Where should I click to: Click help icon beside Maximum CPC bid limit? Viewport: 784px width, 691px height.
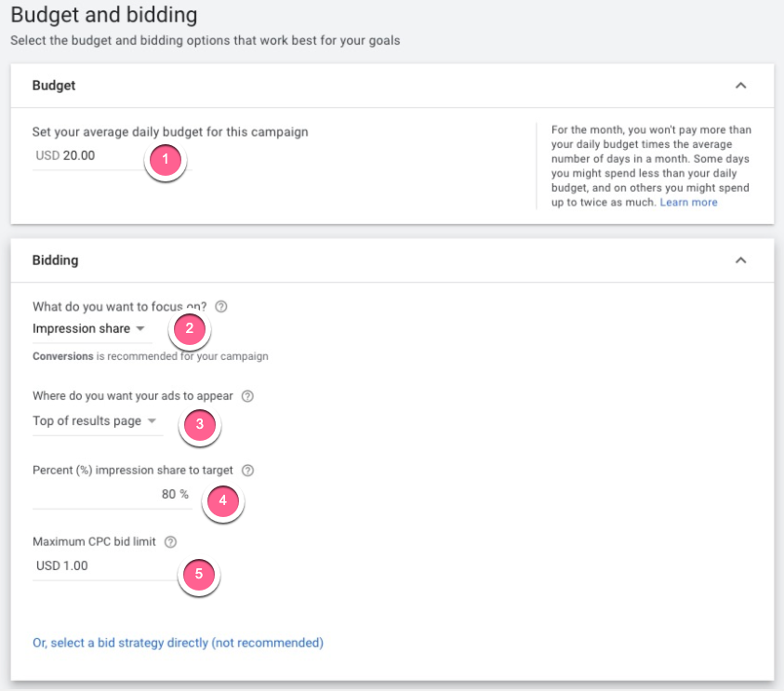(170, 542)
